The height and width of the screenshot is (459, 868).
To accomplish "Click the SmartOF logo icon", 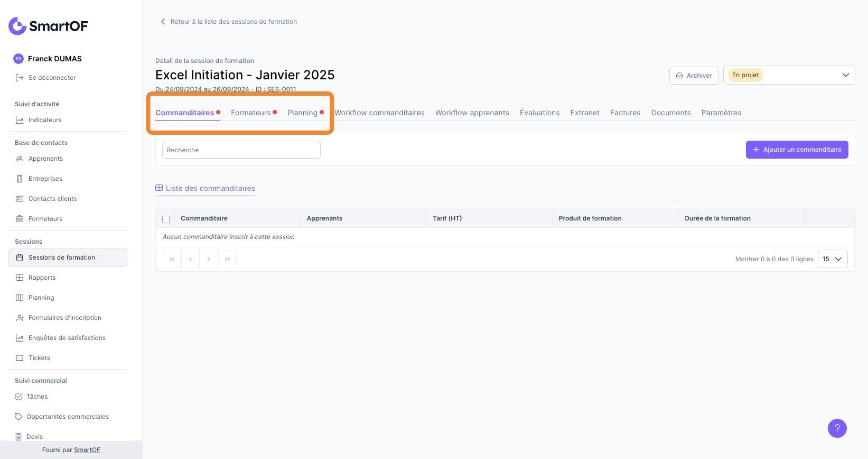I will coord(17,26).
